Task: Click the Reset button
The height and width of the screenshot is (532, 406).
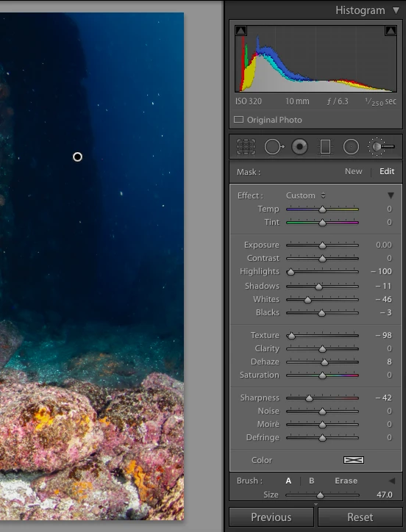Action: point(360,517)
